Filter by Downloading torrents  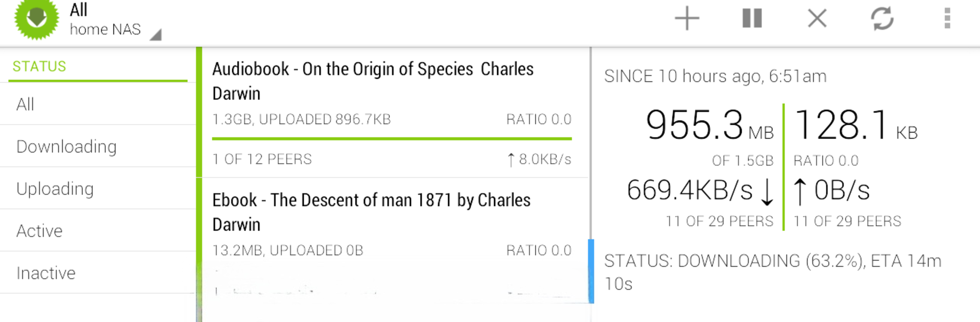click(x=98, y=147)
